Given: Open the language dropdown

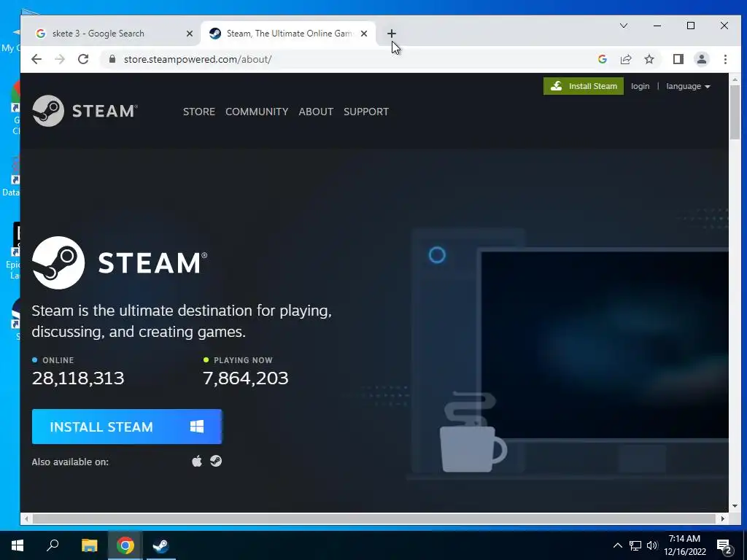Looking at the screenshot, I should point(688,86).
